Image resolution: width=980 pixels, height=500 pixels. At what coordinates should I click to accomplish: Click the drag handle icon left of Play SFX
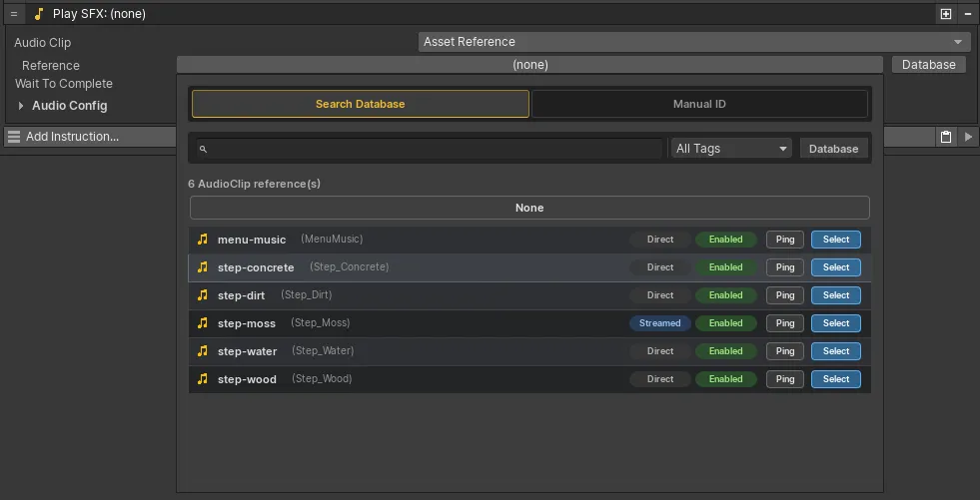tap(14, 14)
